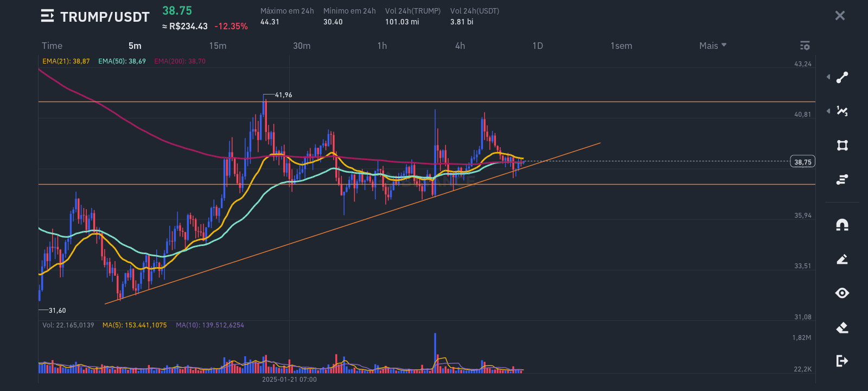Open the trading pair list menu icon
The width and height of the screenshot is (868, 391).
(x=47, y=16)
